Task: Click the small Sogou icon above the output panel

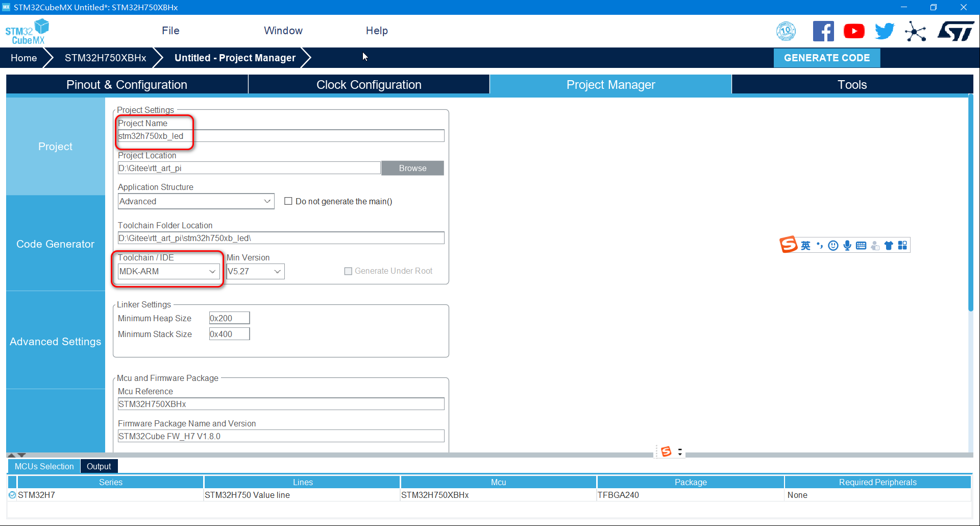Action: coord(666,451)
